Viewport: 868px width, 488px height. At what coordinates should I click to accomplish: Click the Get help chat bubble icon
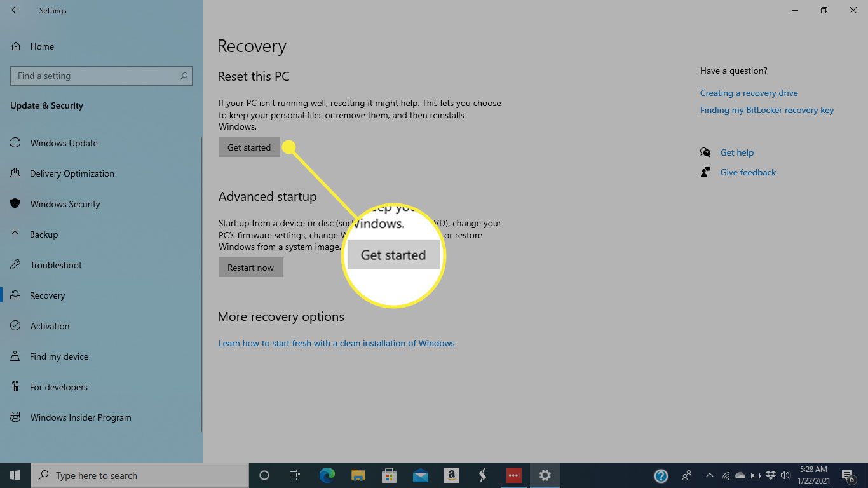pos(705,152)
